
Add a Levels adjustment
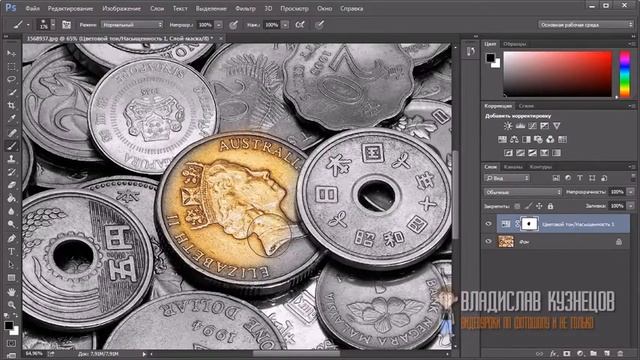click(x=520, y=126)
